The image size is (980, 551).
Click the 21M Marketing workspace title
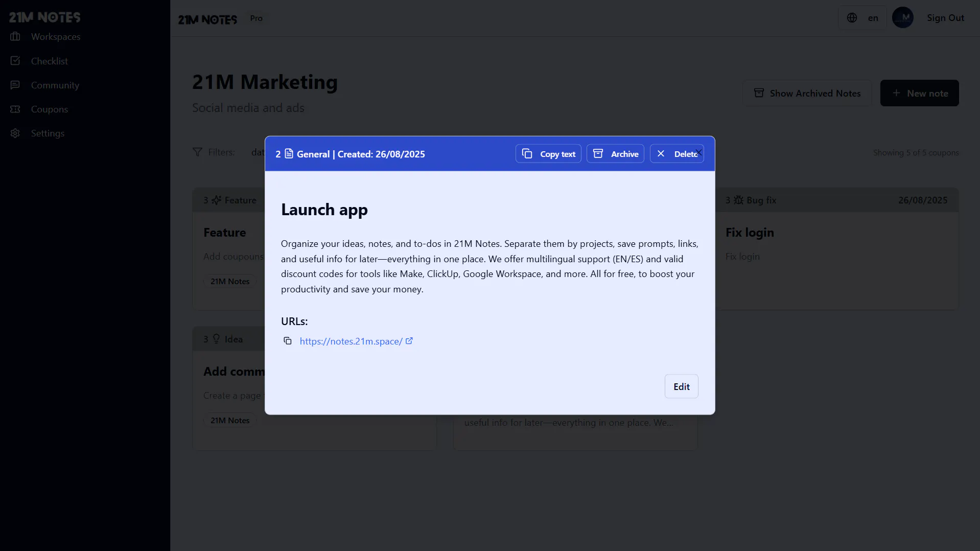(x=265, y=82)
